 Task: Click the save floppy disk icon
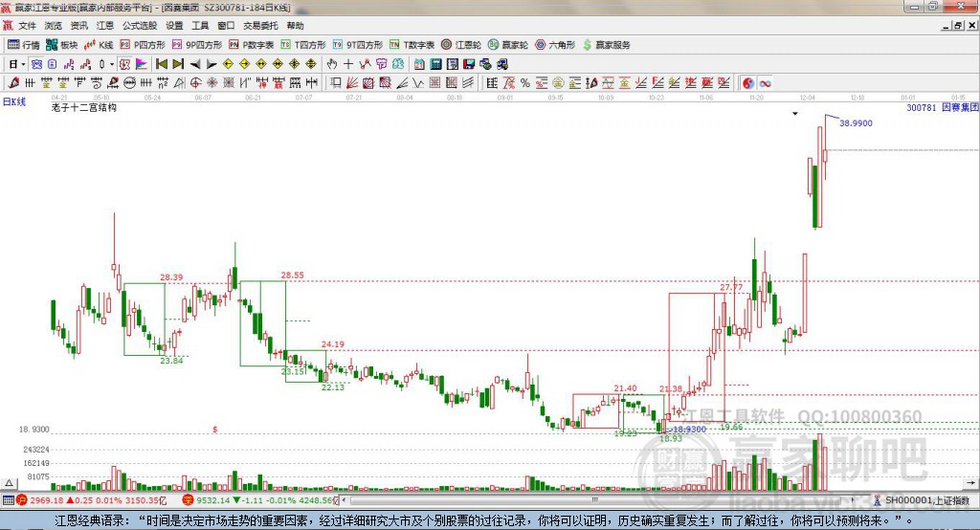(469, 64)
